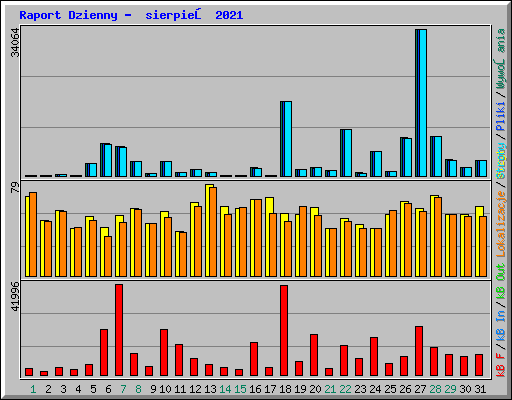Screen dimensions: 512x400
Task: Click day label 8 on the x-axis
Action: pos(138,389)
